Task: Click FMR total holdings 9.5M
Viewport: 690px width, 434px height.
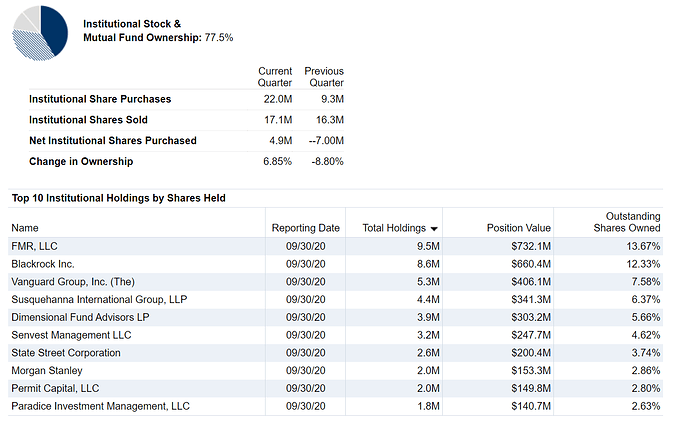Action: coord(428,246)
